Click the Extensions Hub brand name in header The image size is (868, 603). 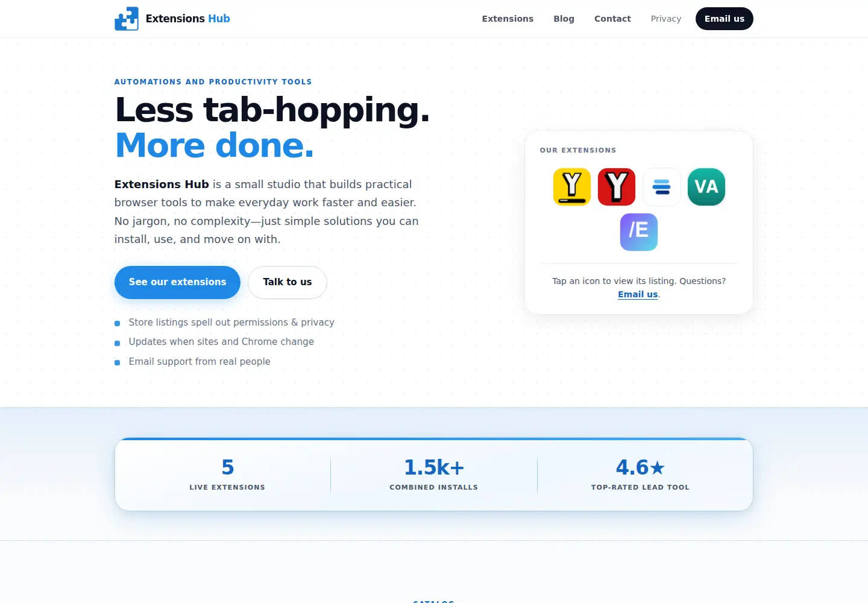pyautogui.click(x=188, y=19)
